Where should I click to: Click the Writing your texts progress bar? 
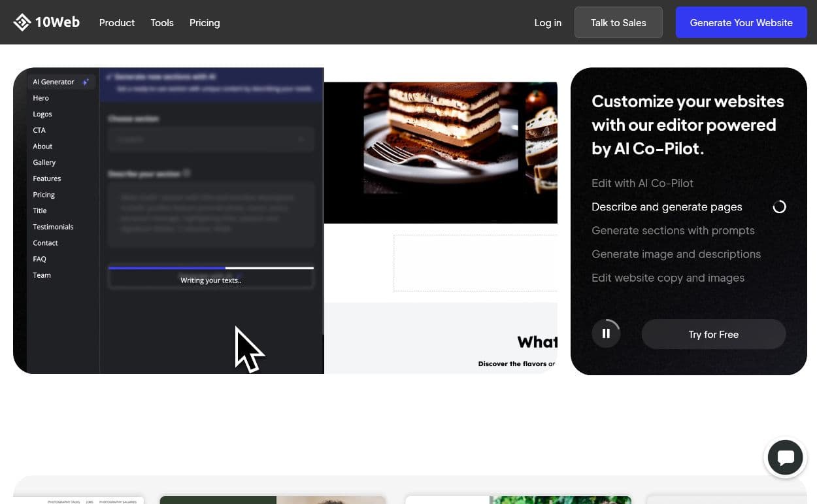coord(210,268)
